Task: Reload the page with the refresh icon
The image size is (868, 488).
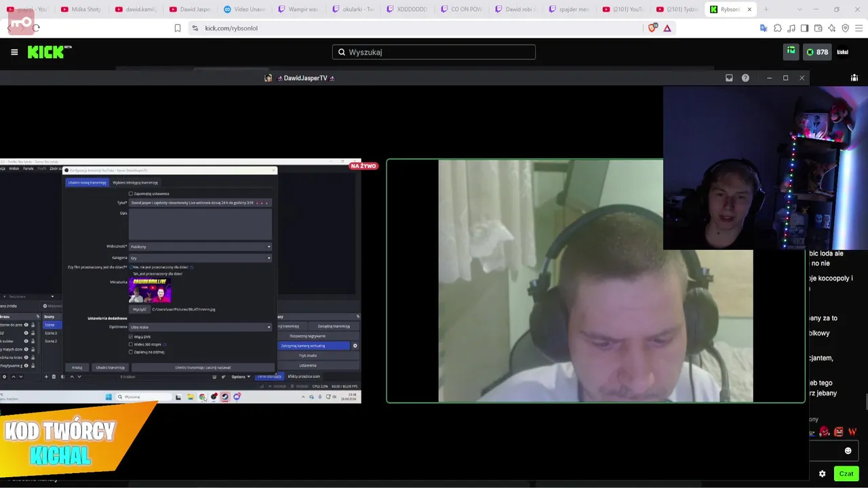Action: point(36,28)
